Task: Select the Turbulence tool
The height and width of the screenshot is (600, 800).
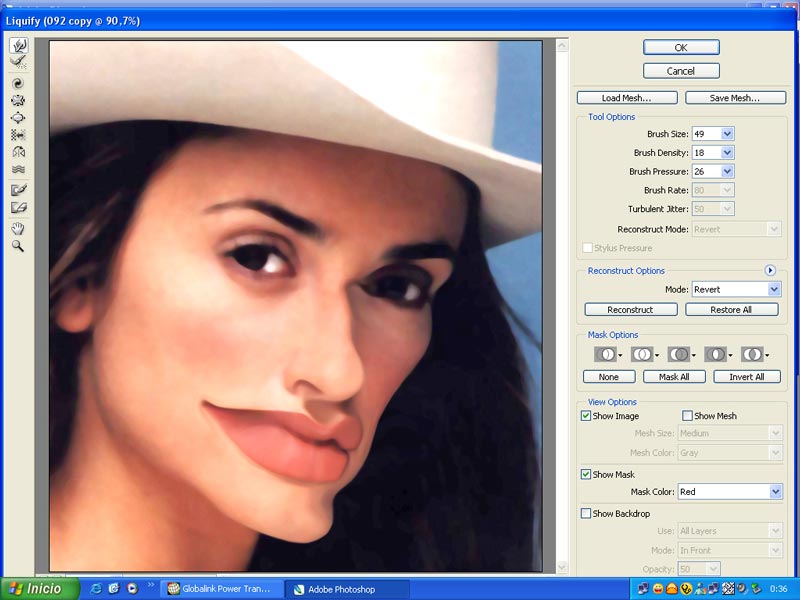Action: point(18,170)
